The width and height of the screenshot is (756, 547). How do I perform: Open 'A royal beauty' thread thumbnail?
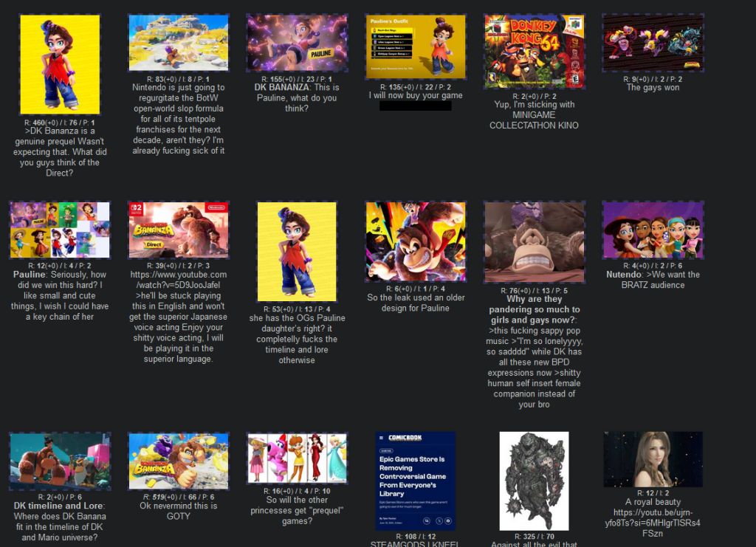click(x=653, y=459)
